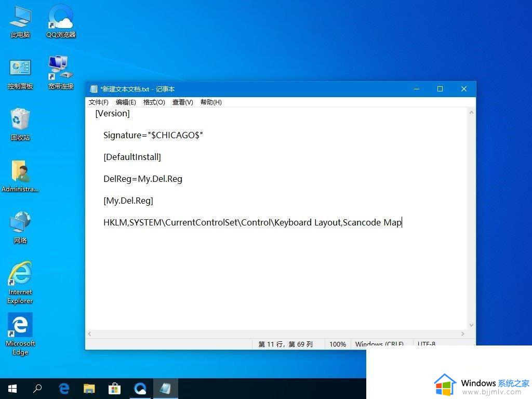The width and height of the screenshot is (532, 399).
Task: Open the 查看(V) menu
Action: pos(182,102)
